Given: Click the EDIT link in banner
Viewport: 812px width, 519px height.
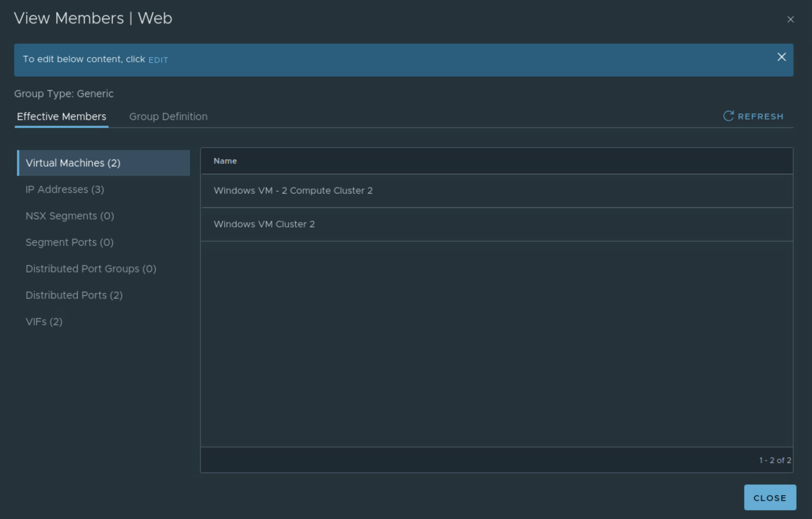Looking at the screenshot, I should (x=158, y=60).
